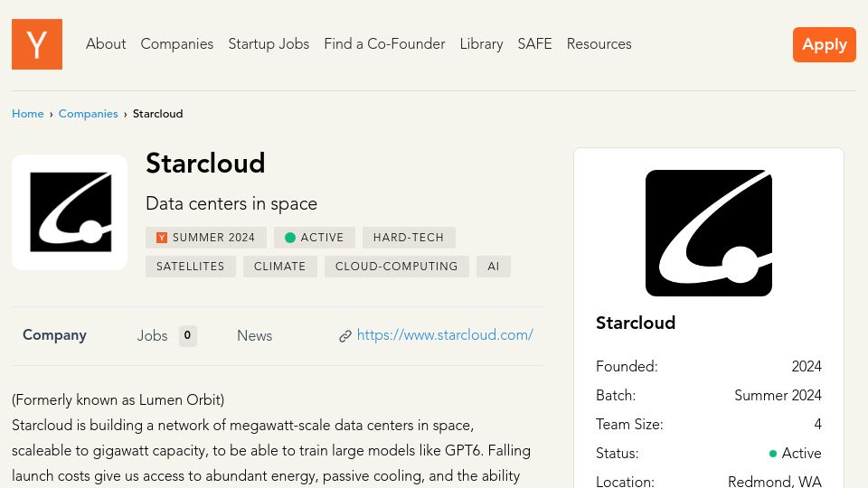Click the Batch value Summer 2024
Image resolution: width=868 pixels, height=488 pixels.
[x=778, y=395]
